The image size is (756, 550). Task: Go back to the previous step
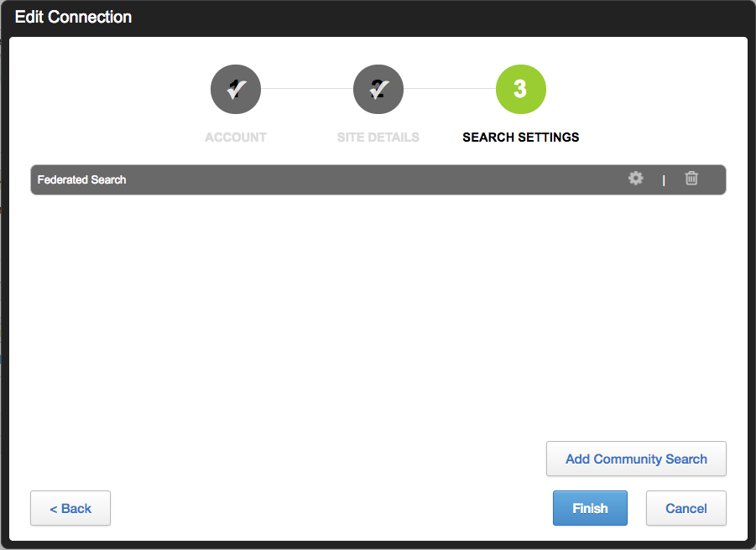coord(70,508)
